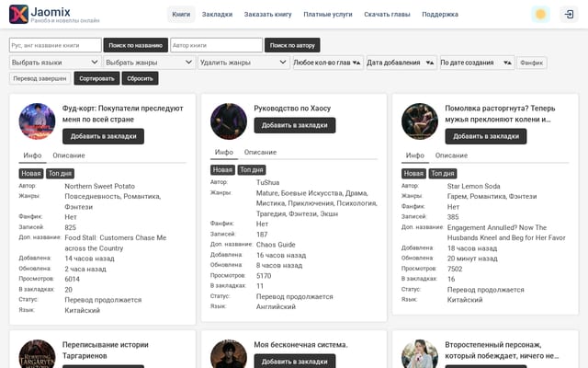
Task: Click alternate title Chaos Guide
Action: 276,245
